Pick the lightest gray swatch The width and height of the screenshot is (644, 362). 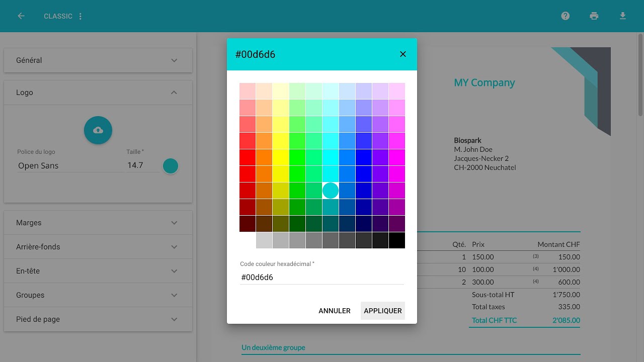[264, 240]
